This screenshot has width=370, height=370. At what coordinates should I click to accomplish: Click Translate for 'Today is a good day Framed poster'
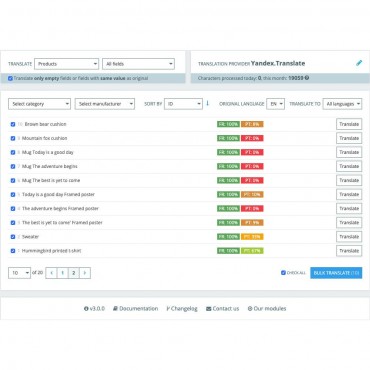pos(349,194)
